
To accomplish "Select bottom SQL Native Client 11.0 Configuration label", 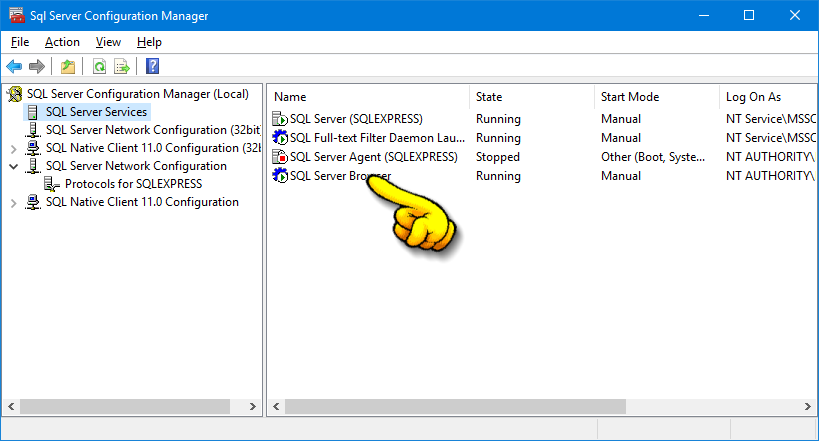I will pyautogui.click(x=142, y=202).
